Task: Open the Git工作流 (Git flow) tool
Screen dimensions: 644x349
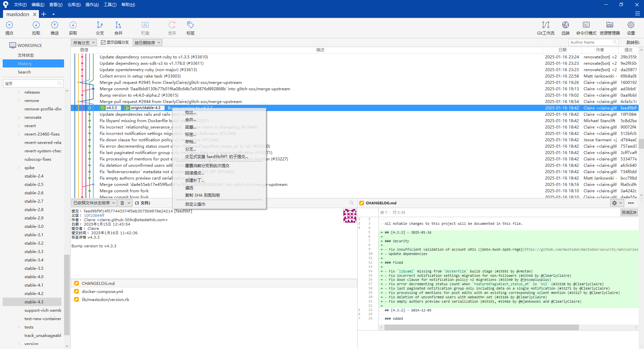Action: 546,28
